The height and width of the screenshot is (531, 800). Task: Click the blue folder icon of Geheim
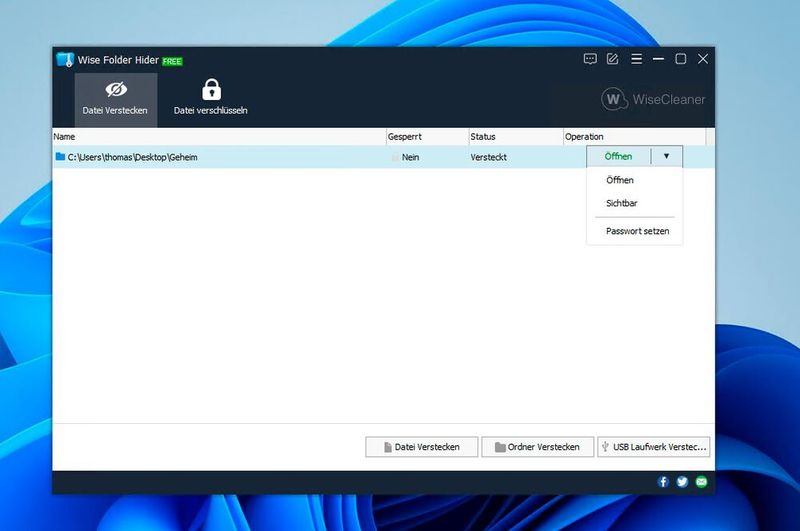click(x=60, y=157)
